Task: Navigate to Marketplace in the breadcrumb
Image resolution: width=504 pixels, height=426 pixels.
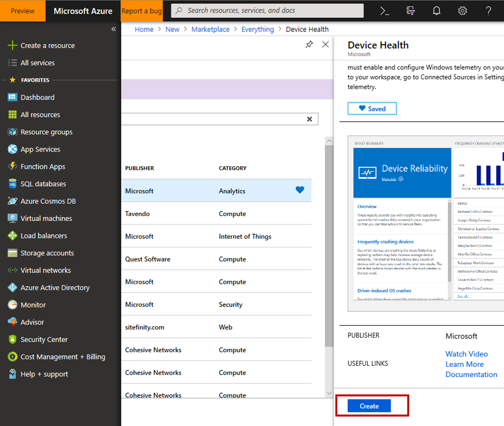Action: (210, 29)
